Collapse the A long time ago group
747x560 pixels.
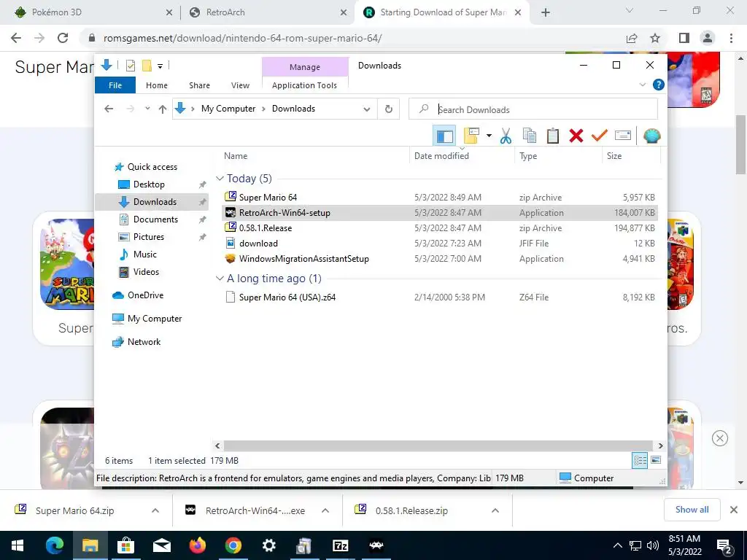[x=220, y=279]
